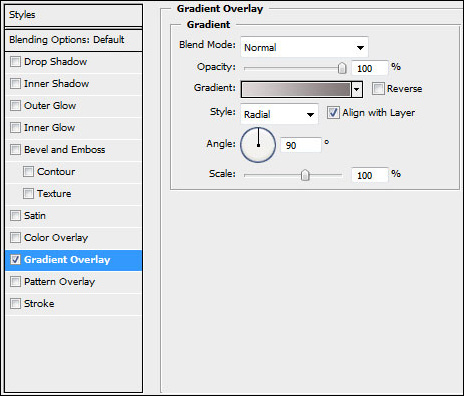Enable Bevel and Emboss checkbox

15,150
